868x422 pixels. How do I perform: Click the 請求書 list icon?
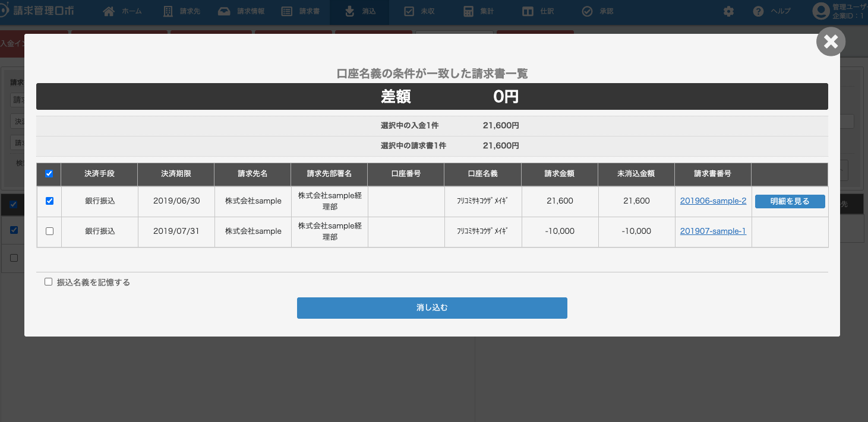287,11
